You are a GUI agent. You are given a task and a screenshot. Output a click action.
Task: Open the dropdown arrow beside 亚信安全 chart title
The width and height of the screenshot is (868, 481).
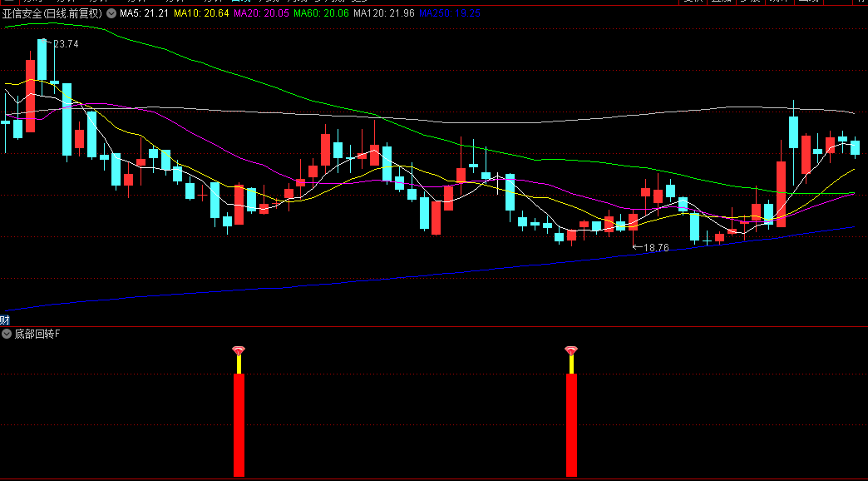point(111,14)
